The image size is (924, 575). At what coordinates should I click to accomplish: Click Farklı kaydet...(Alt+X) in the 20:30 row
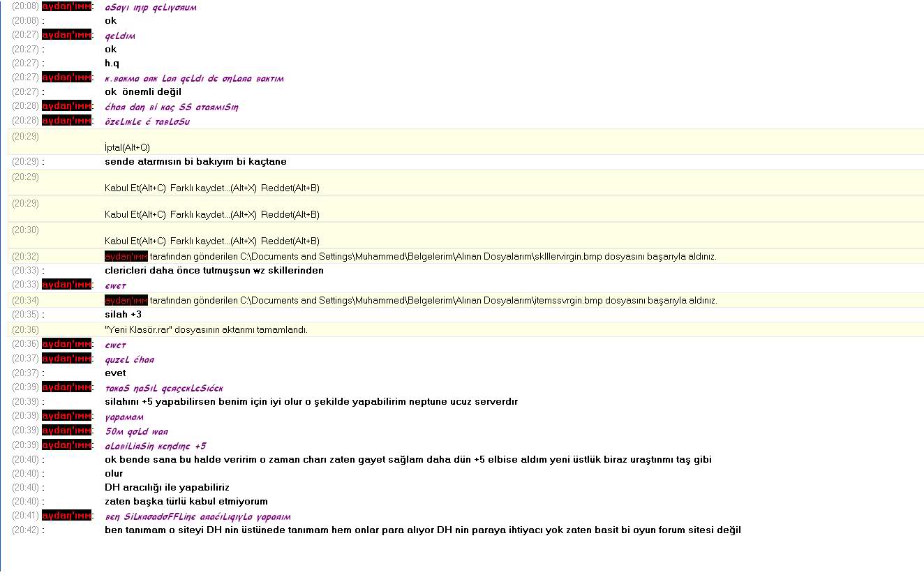(214, 241)
